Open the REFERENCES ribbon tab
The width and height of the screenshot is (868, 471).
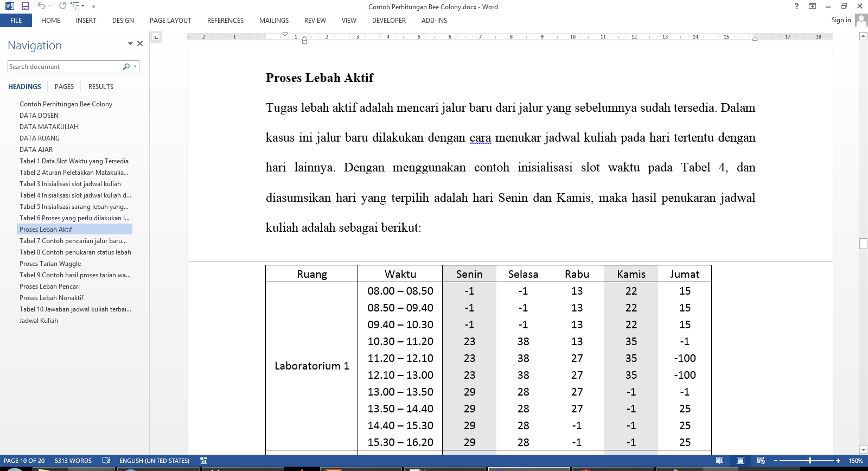225,21
